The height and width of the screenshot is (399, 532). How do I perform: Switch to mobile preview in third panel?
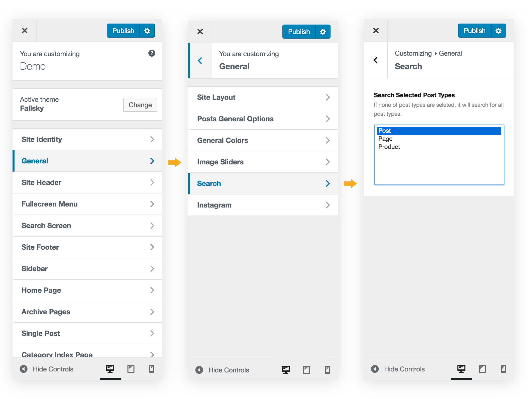coord(503,369)
